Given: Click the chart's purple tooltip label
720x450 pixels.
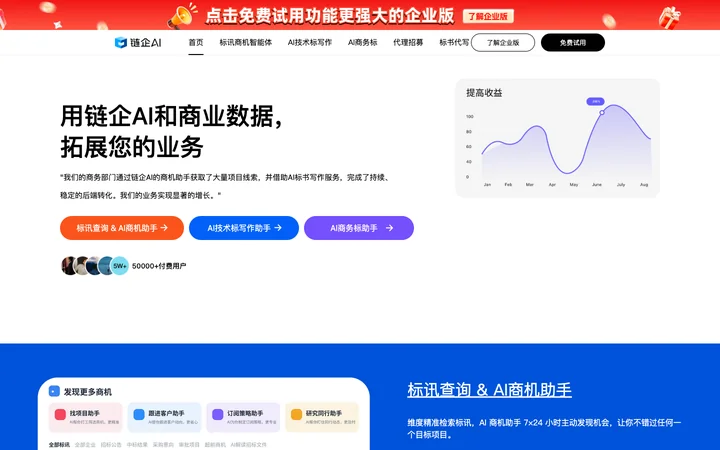Looking at the screenshot, I should pos(596,101).
